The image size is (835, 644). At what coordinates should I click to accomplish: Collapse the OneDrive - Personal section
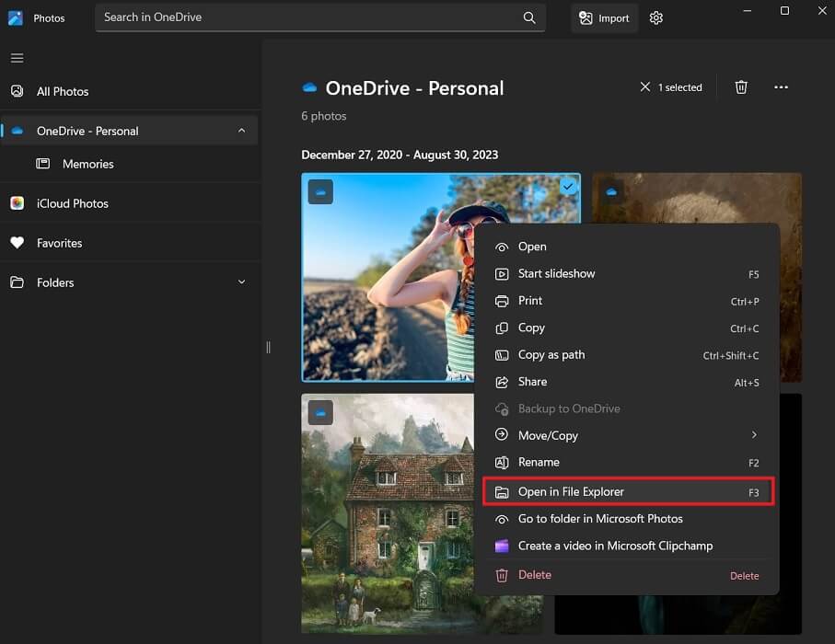pyautogui.click(x=240, y=130)
